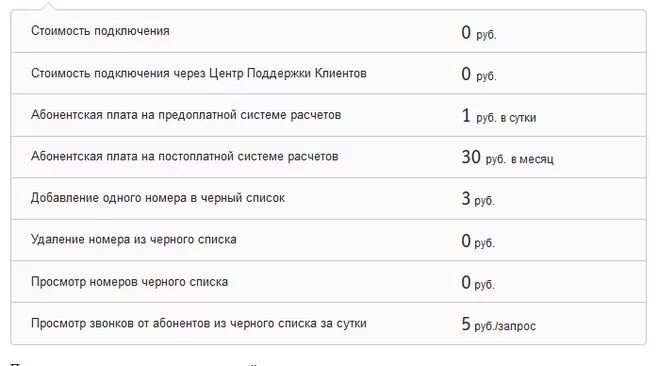Click the '3 руб.' price value
The width and height of the screenshot is (659, 366).
[x=478, y=199]
